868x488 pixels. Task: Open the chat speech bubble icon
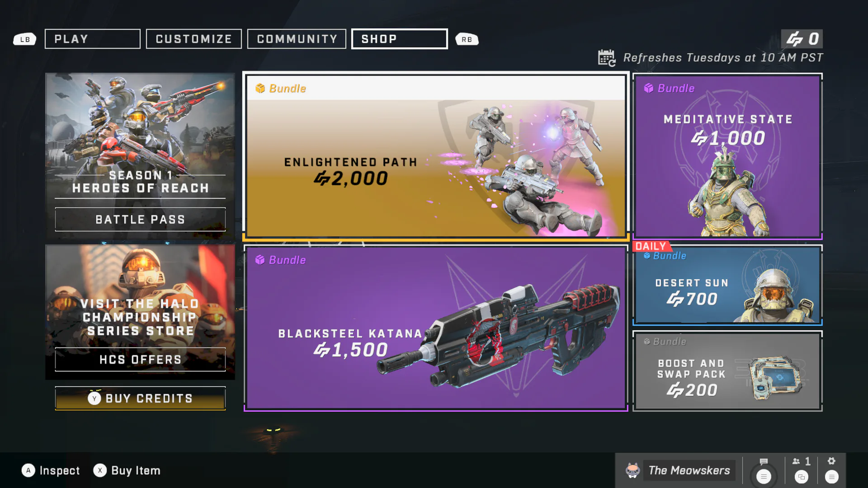[x=764, y=461]
